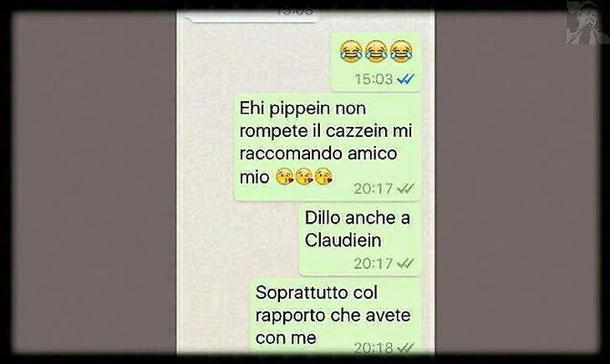The height and width of the screenshot is (364, 610).
Task: Click the 20:17 time on "Ehi pippein" message
Action: coord(374,189)
